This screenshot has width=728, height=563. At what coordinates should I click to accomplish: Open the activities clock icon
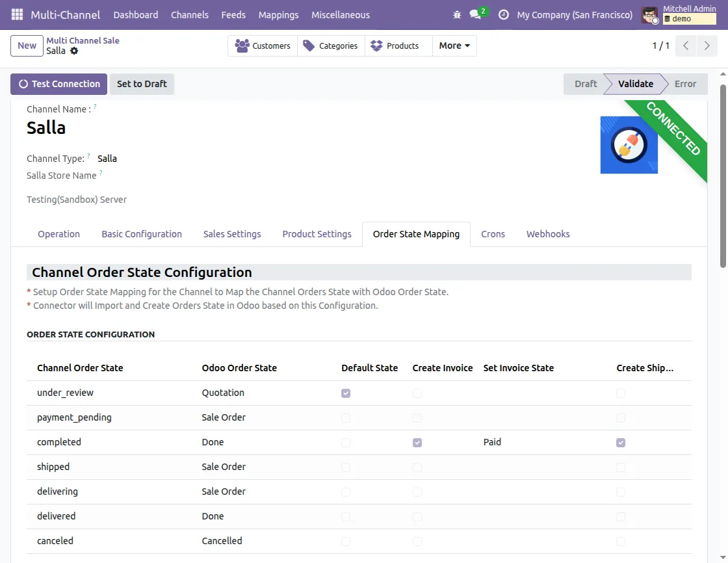(504, 14)
